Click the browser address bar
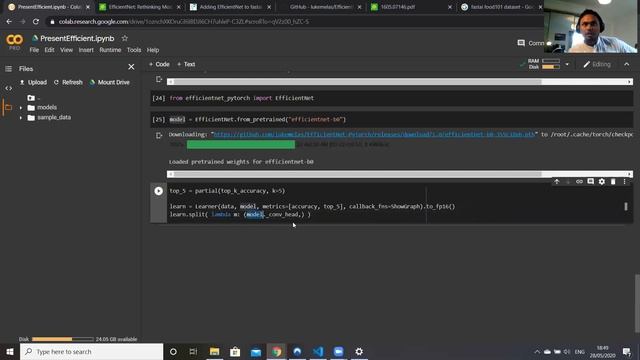The image size is (640, 360). point(294,21)
